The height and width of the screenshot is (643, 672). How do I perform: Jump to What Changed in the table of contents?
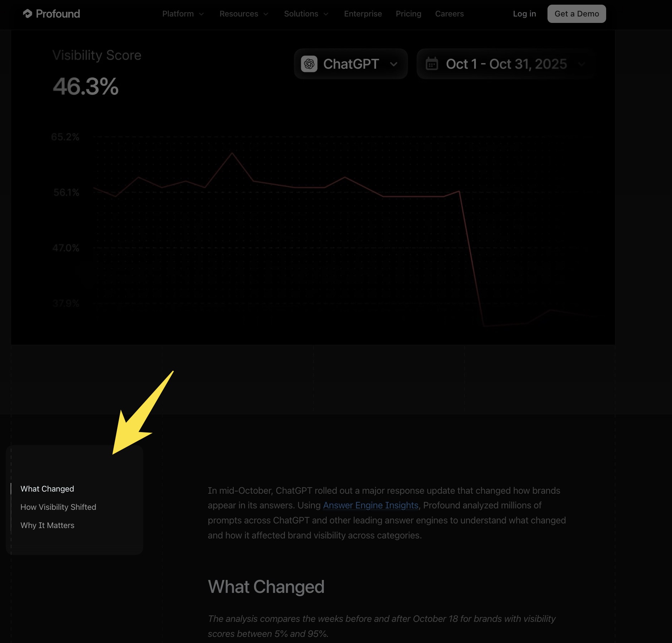click(x=47, y=489)
